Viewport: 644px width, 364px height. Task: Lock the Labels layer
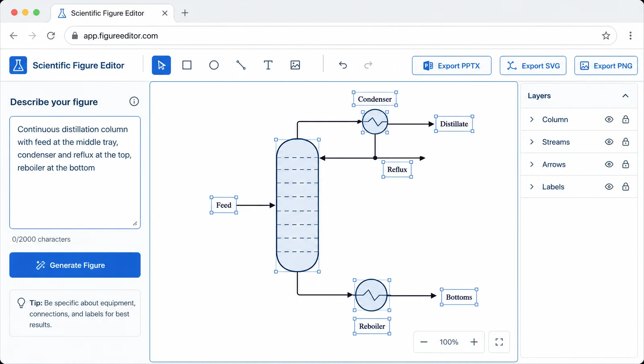pos(625,187)
